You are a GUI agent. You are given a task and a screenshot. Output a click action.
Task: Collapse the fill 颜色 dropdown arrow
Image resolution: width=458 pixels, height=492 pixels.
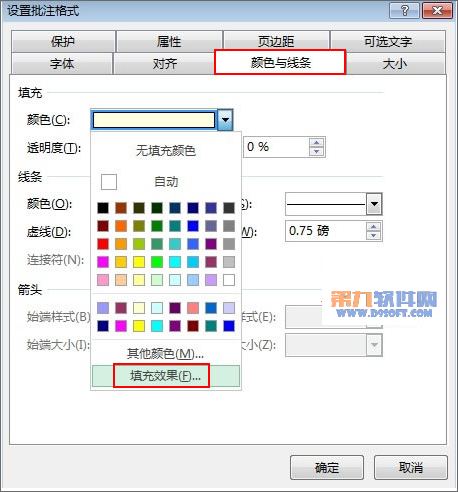point(225,120)
